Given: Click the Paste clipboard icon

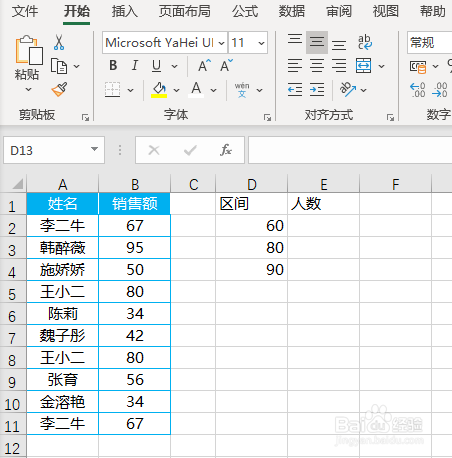Looking at the screenshot, I should pyautogui.click(x=29, y=50).
